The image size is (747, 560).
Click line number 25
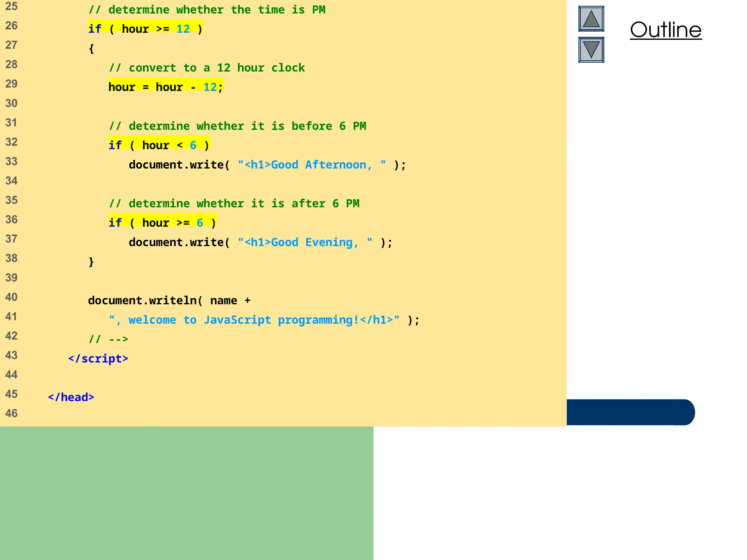(x=11, y=6)
